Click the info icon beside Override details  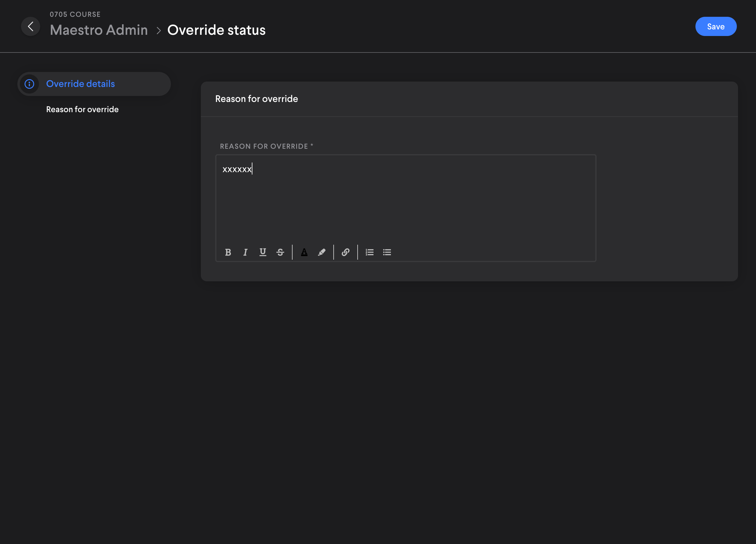pyautogui.click(x=29, y=84)
